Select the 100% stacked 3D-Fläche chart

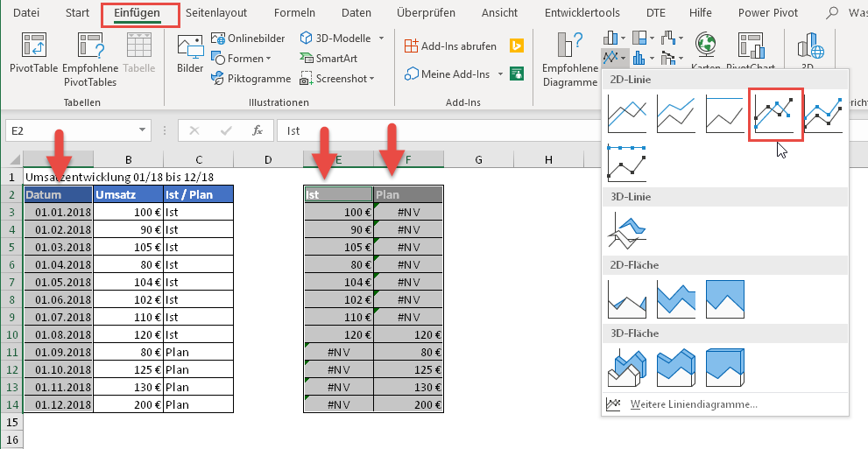tap(723, 368)
